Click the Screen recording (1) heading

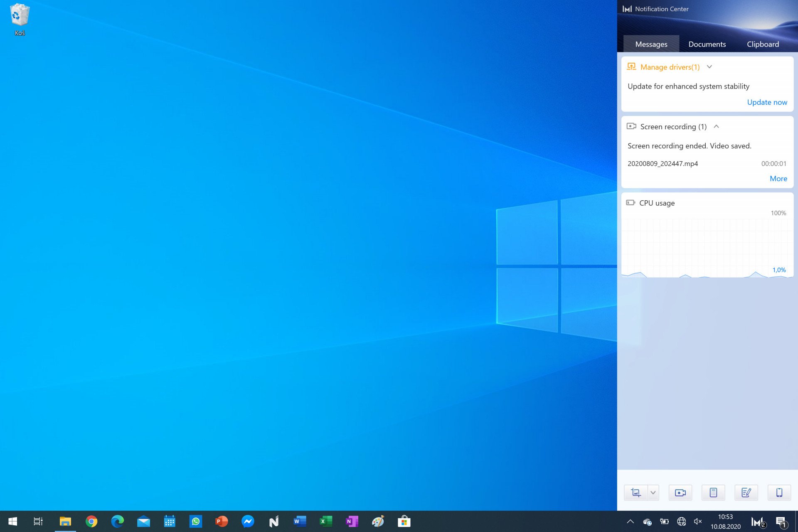coord(673,126)
